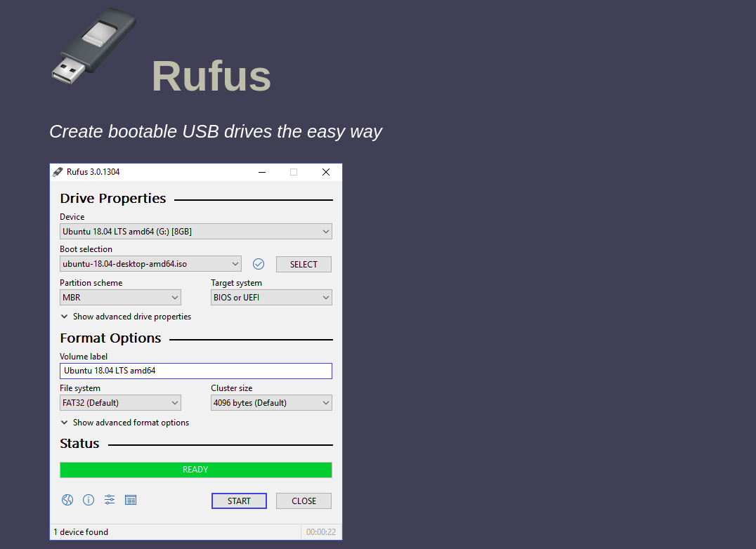Click the '1 device found' status text
Viewport: 756px width, 549px height.
[81, 532]
